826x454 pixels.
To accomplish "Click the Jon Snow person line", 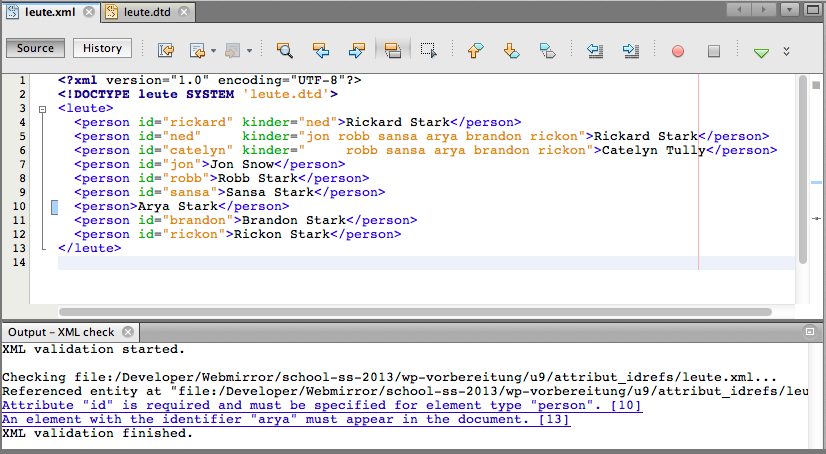I will [210, 164].
